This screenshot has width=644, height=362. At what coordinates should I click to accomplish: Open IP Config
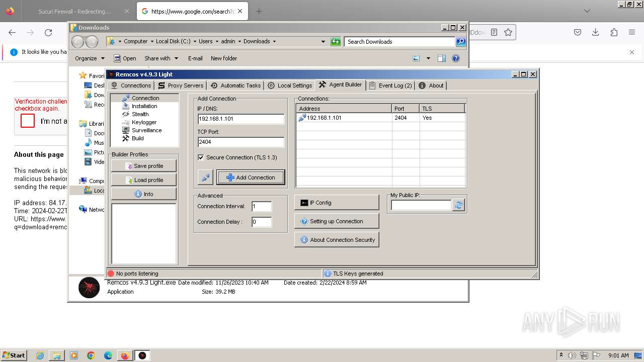coord(337,203)
